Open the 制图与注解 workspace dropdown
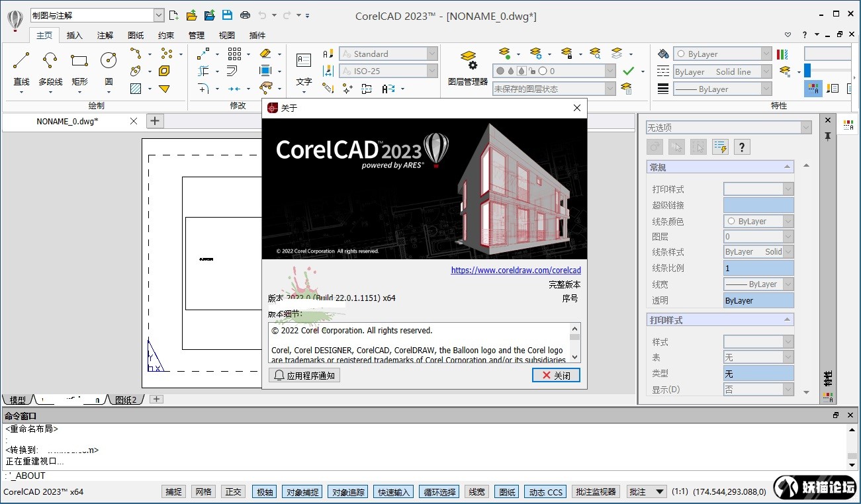 158,15
